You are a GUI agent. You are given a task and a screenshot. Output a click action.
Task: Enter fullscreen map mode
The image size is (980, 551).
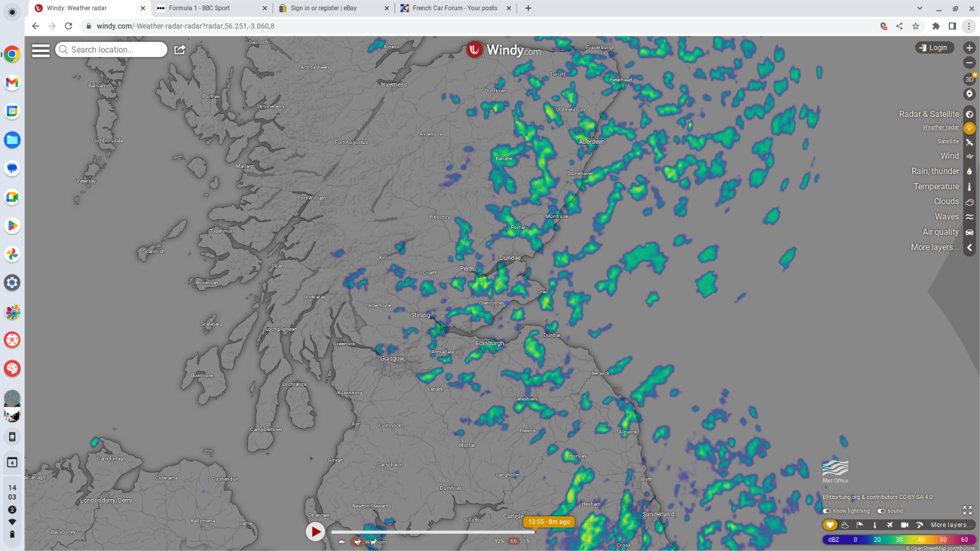click(x=967, y=510)
